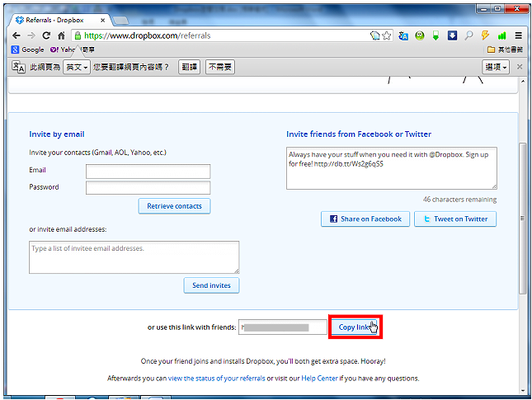Image resolution: width=532 pixels, height=400 pixels.
Task: Click the Facebook/Twitter message text box
Action: coord(392,168)
